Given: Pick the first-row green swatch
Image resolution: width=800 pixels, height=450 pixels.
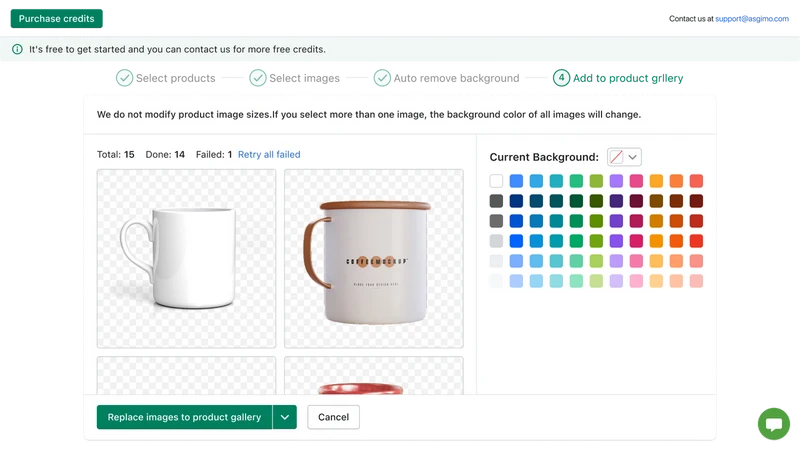Looking at the screenshot, I should click(x=576, y=181).
